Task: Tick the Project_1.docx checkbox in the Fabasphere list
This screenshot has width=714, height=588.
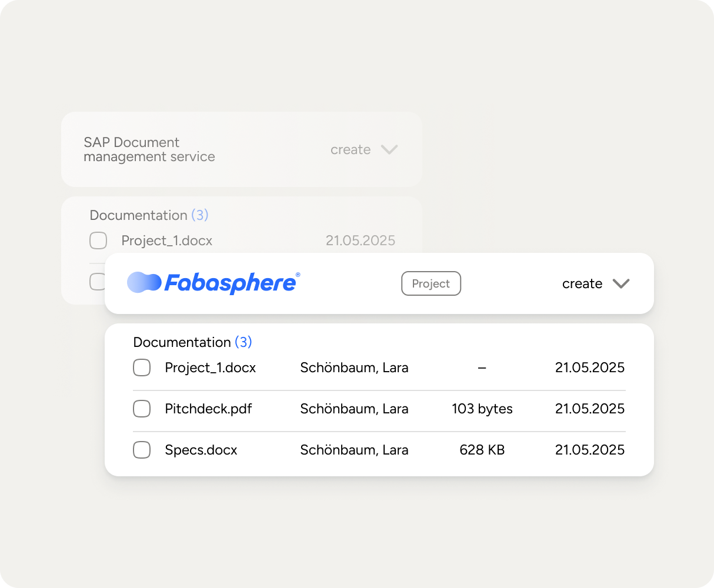Action: pyautogui.click(x=142, y=367)
